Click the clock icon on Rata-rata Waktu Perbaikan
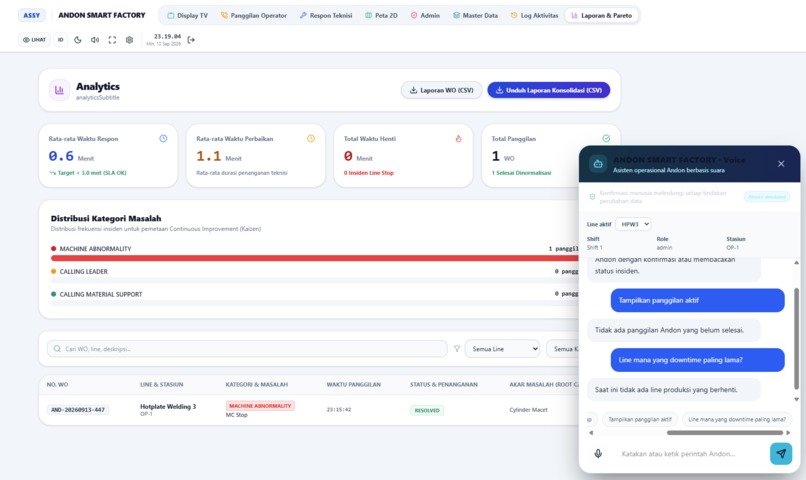The image size is (806, 480). [x=311, y=138]
